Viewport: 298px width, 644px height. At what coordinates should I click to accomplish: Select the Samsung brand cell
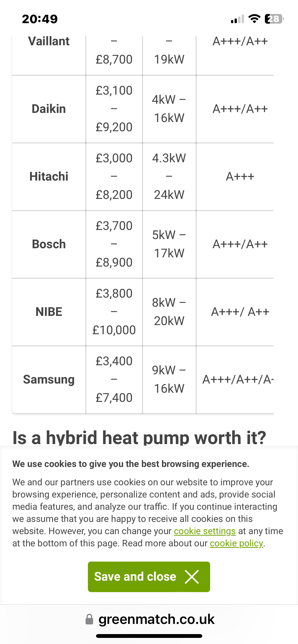[x=49, y=379]
